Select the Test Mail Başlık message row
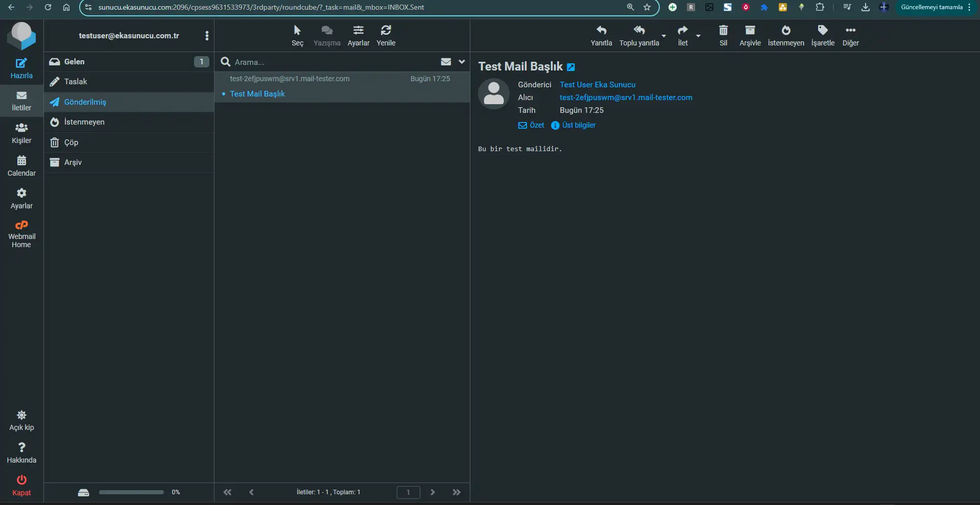 [x=342, y=87]
